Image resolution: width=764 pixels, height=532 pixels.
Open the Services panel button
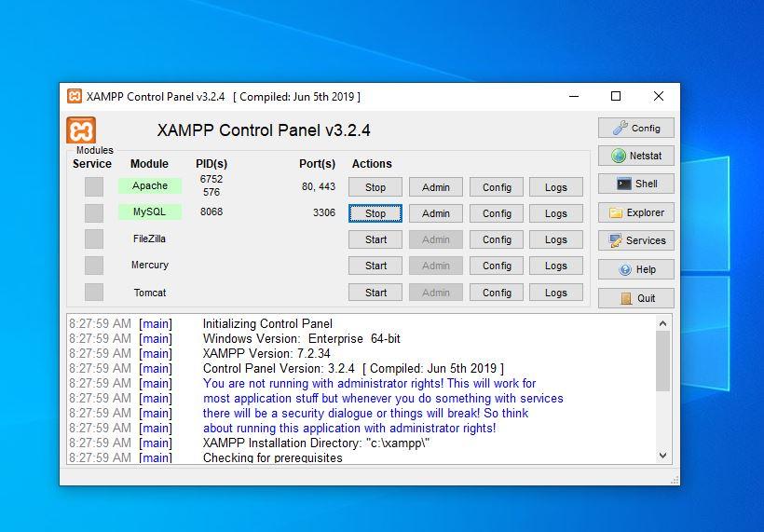tap(635, 240)
